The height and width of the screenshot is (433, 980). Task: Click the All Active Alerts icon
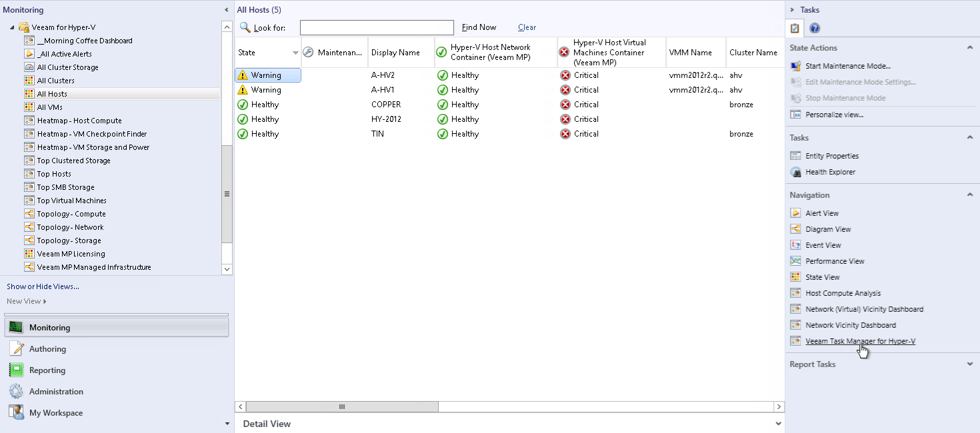click(29, 54)
